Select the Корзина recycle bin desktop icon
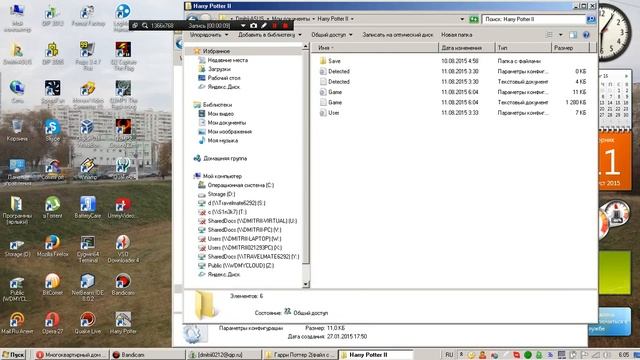 click(17, 131)
